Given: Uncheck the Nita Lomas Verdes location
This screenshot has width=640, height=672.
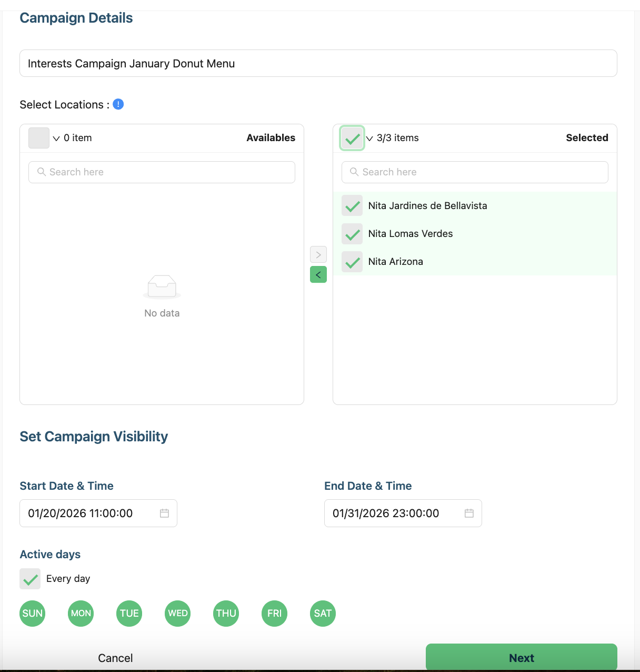Looking at the screenshot, I should click(352, 234).
